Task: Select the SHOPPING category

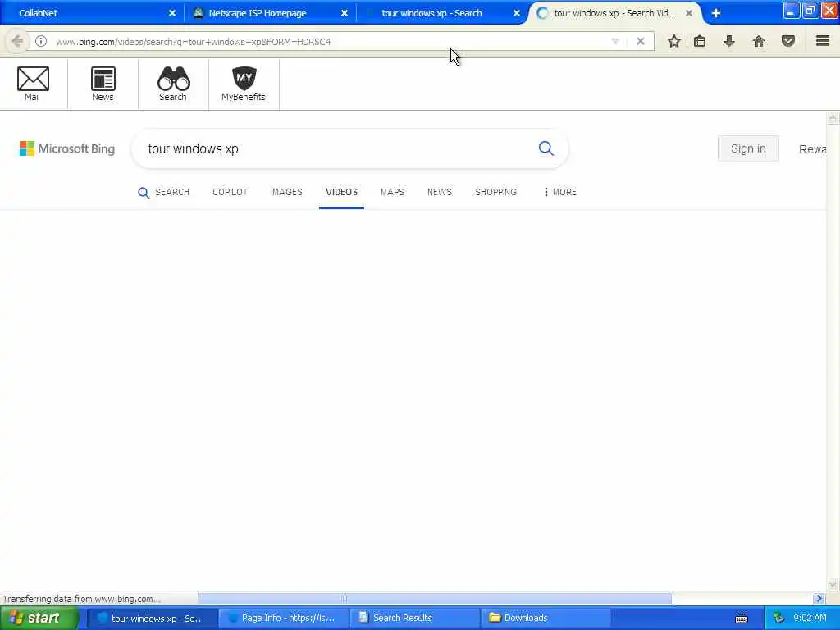Action: pos(495,192)
